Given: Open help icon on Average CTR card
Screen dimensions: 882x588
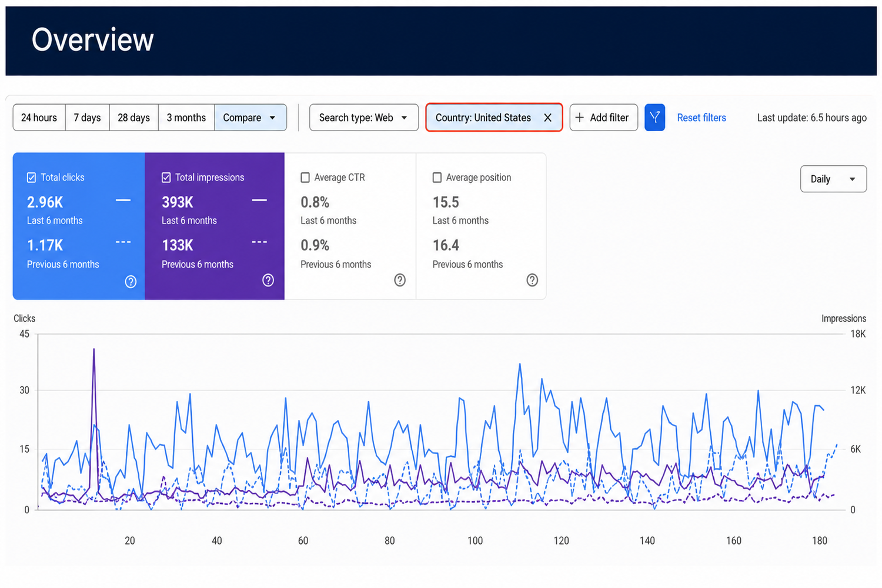Looking at the screenshot, I should (x=400, y=280).
